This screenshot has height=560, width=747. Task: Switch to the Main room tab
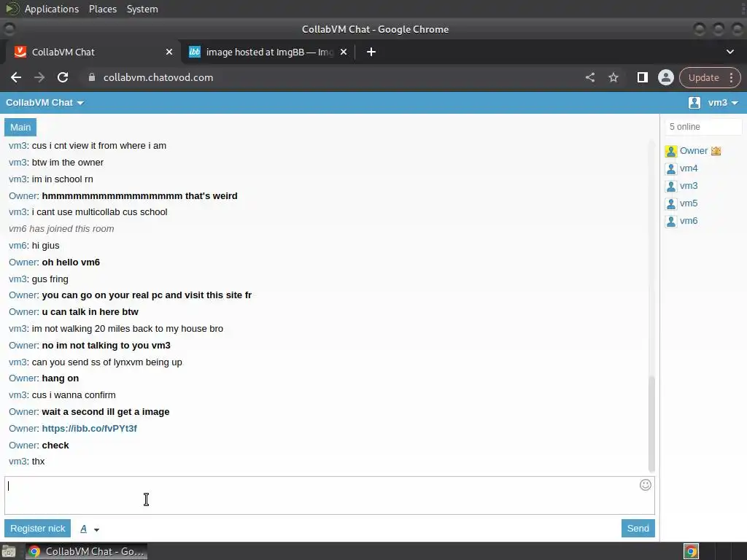20,127
